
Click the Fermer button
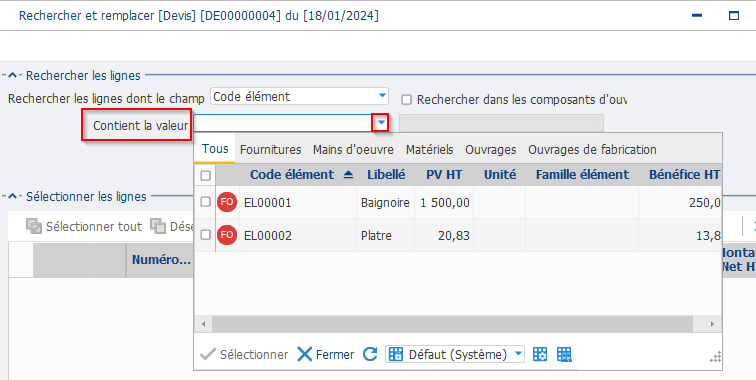pyautogui.click(x=325, y=354)
